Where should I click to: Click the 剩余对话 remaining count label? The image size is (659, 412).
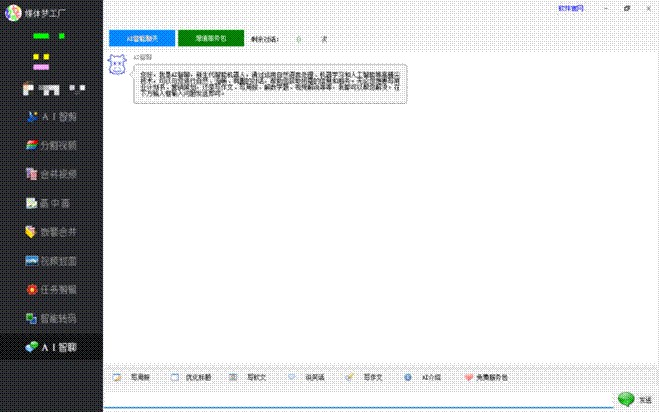coord(265,40)
